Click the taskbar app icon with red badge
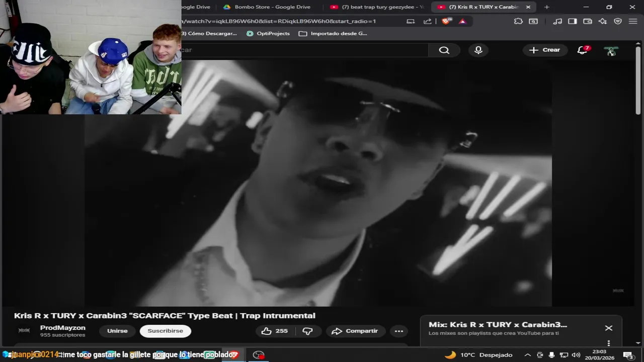The width and height of the screenshot is (644, 362). point(259,355)
